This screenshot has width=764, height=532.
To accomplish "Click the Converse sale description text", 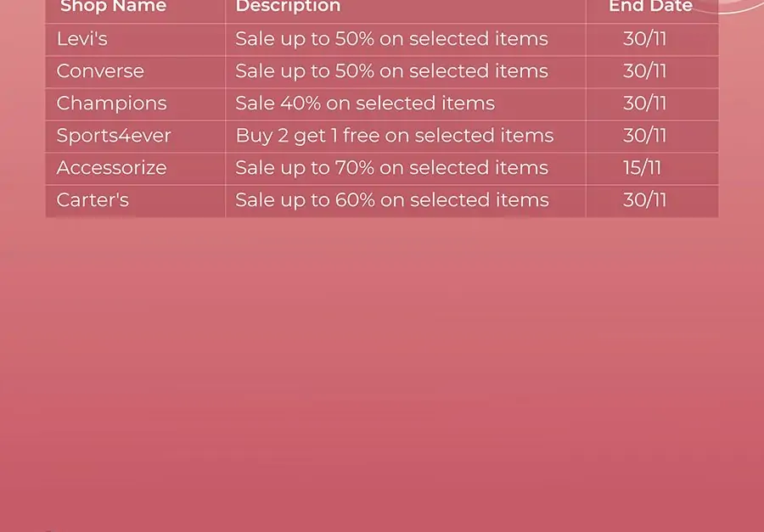I will tap(391, 71).
